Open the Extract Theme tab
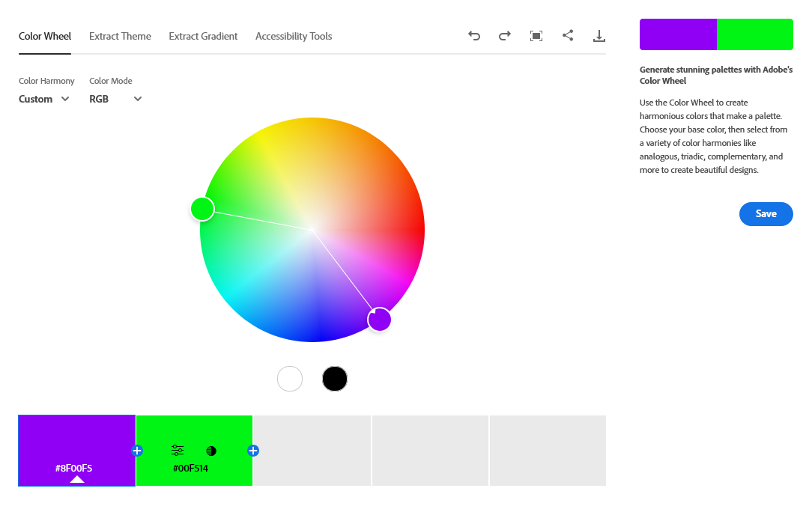 pyautogui.click(x=120, y=36)
